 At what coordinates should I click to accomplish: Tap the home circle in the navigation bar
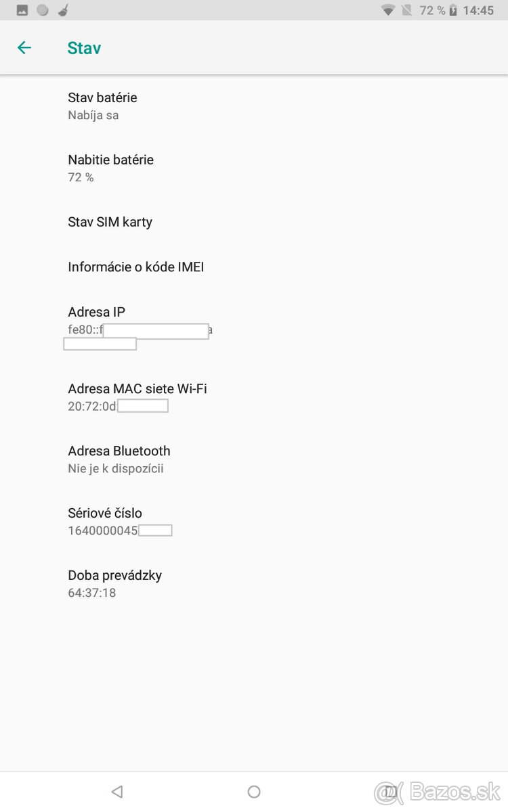pos(253,791)
